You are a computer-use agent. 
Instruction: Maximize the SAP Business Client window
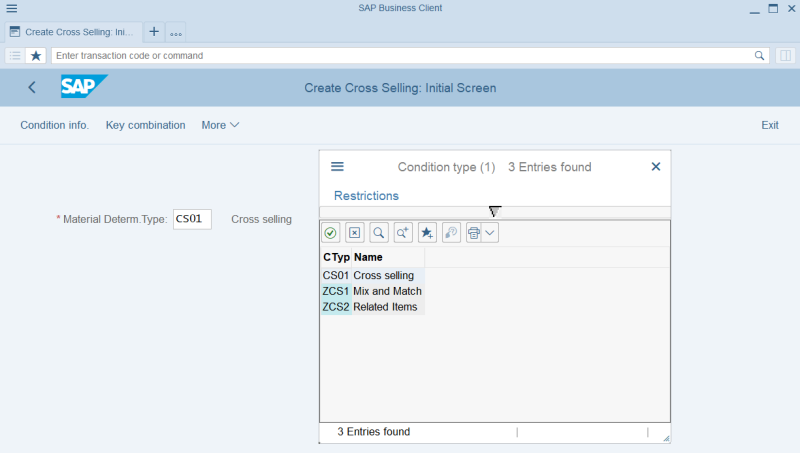click(x=773, y=9)
